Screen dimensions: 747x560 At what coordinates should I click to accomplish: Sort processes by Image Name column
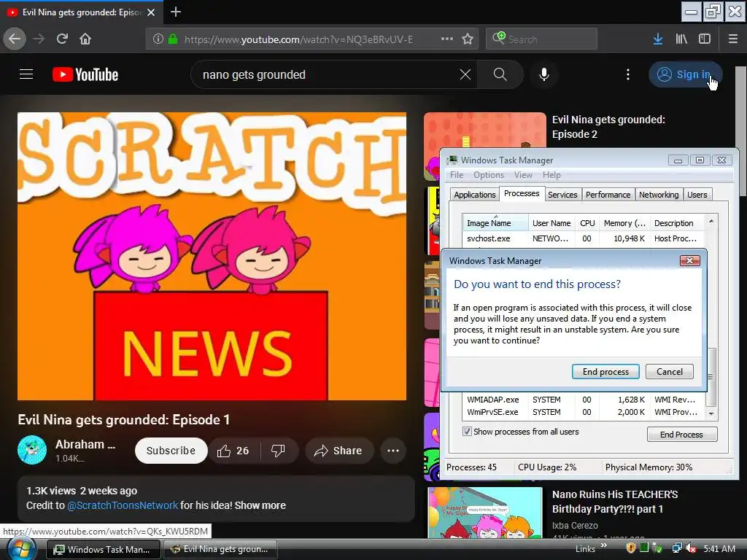pyautogui.click(x=495, y=223)
